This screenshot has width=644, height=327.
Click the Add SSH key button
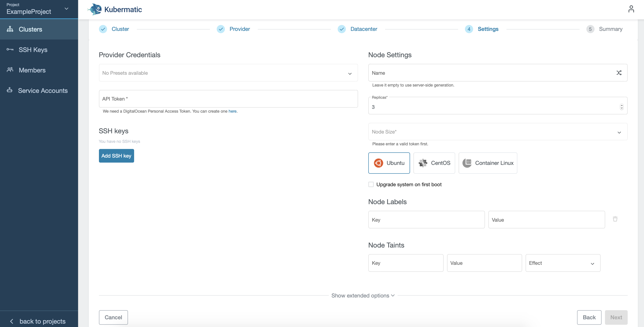tap(116, 156)
